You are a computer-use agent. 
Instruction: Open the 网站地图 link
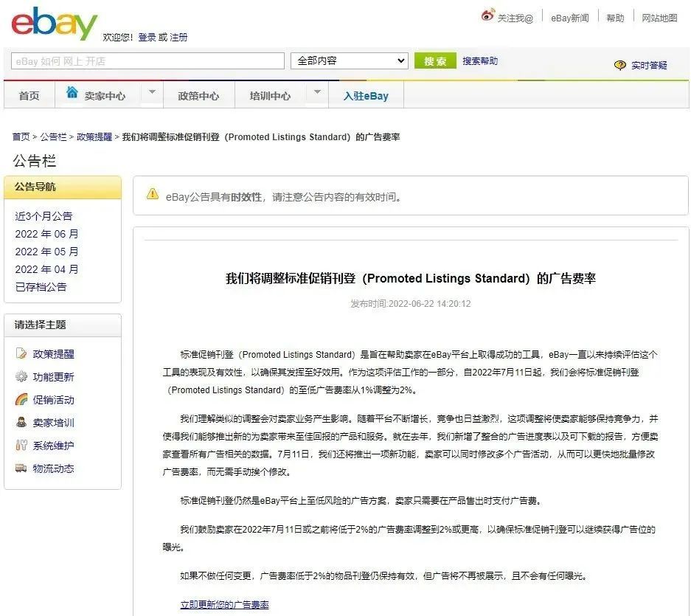pyautogui.click(x=659, y=18)
